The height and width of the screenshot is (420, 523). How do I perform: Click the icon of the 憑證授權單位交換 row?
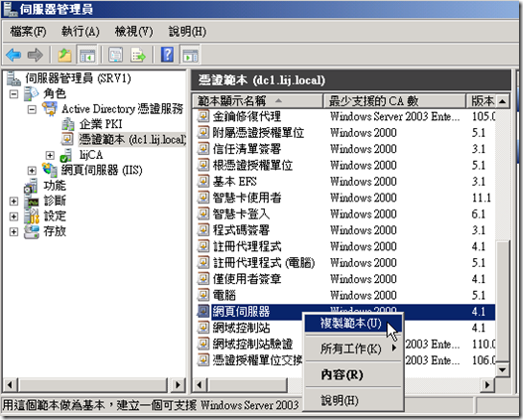tap(202, 360)
